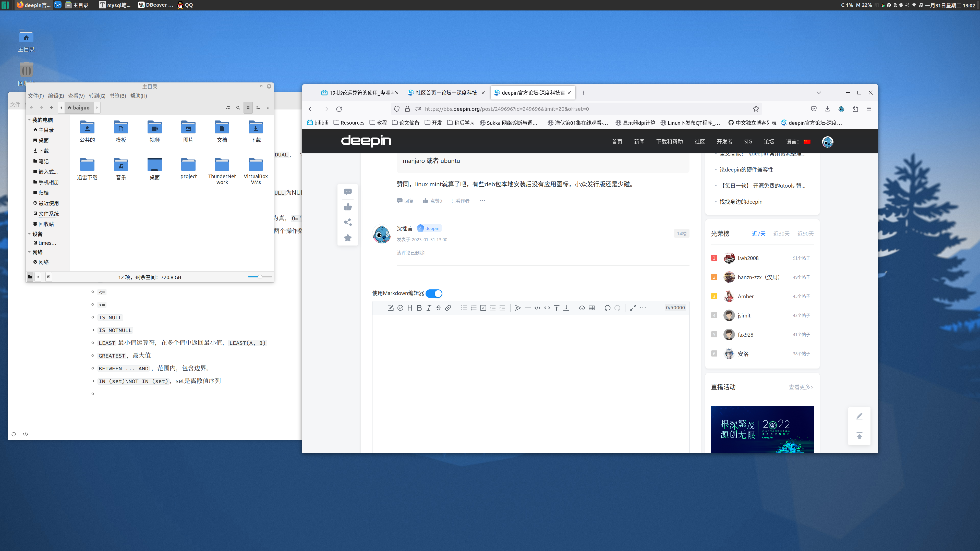Click the upload icon in the editor toolbar
This screenshot has height=551, width=980.
click(582, 308)
